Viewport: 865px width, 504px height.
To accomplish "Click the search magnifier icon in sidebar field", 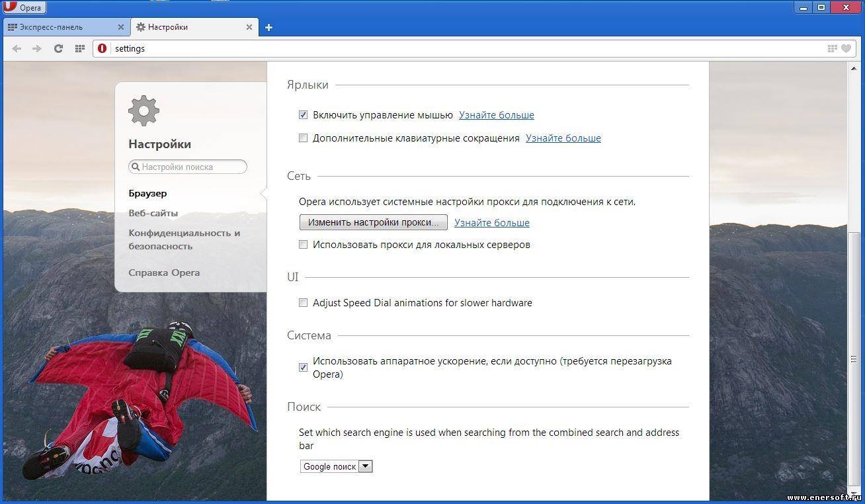I will (x=136, y=167).
